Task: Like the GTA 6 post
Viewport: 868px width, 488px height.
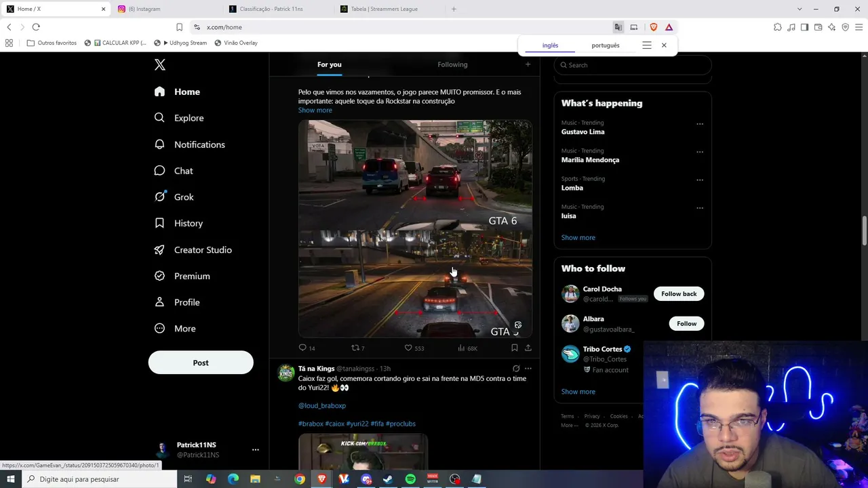Action: click(414, 348)
